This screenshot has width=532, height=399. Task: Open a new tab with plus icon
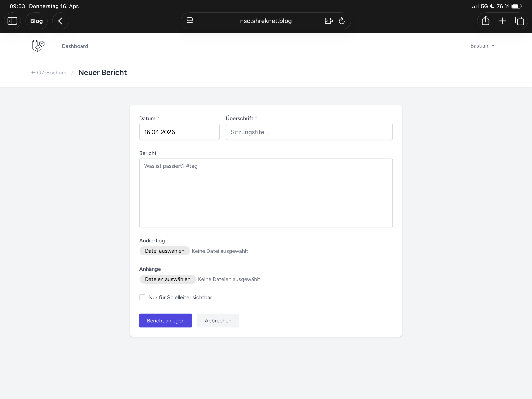pos(502,21)
